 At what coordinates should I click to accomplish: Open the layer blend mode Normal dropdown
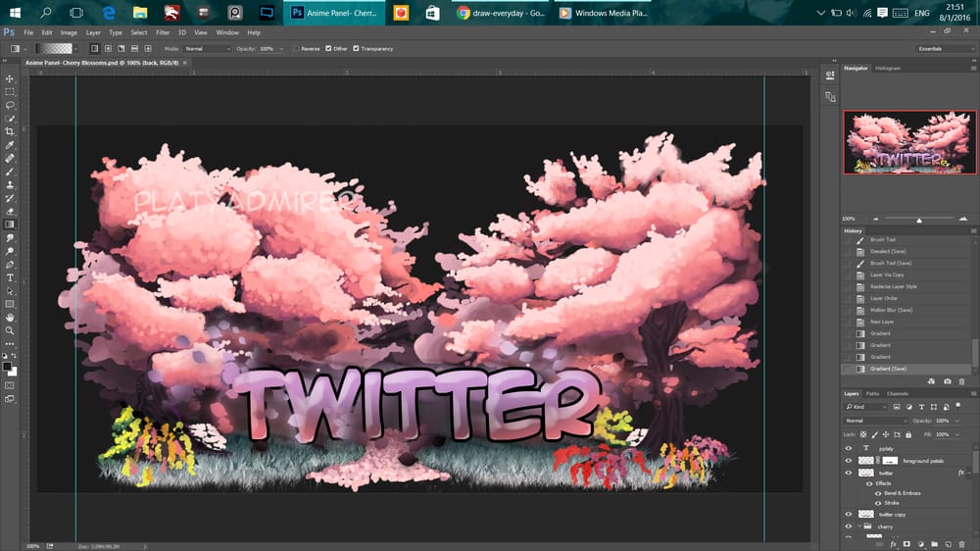point(875,421)
